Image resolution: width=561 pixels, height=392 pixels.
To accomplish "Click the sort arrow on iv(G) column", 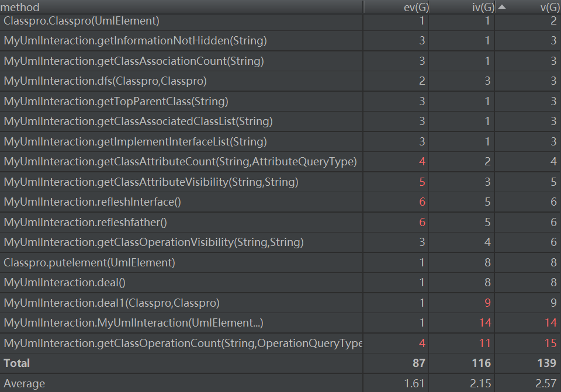I will coord(501,7).
